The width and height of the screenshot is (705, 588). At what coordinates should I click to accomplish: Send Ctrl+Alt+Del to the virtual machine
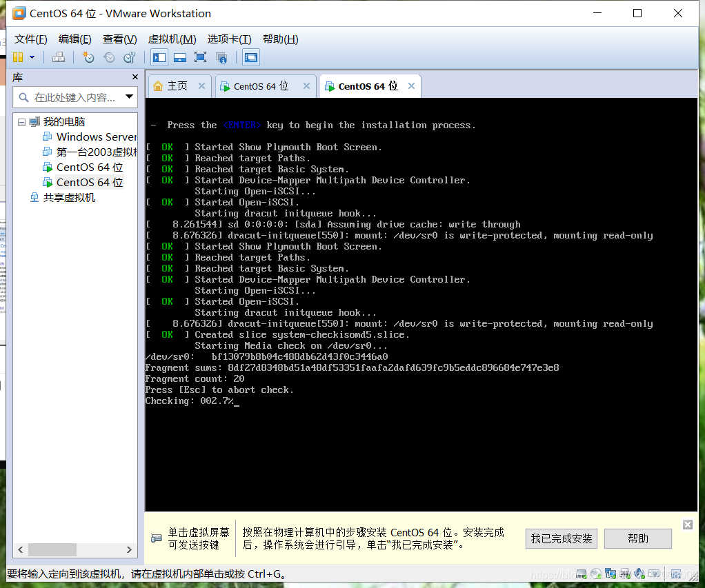click(x=58, y=57)
